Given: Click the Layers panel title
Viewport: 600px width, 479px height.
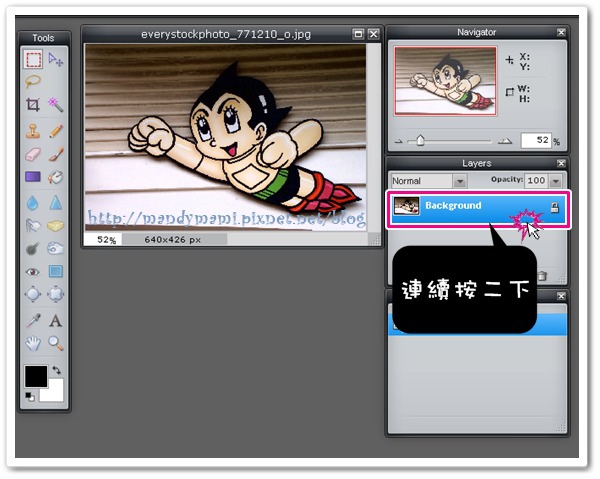Looking at the screenshot, I should click(x=476, y=163).
